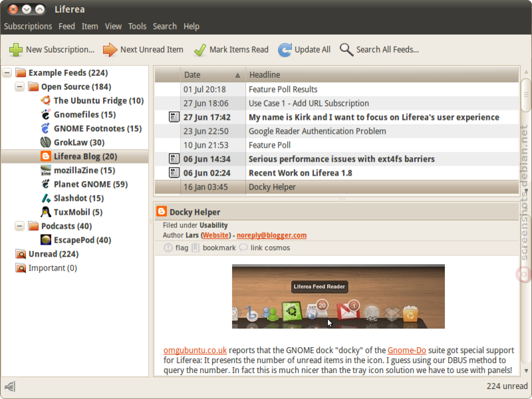Open the Item menu
The image size is (532, 399).
[x=90, y=27]
